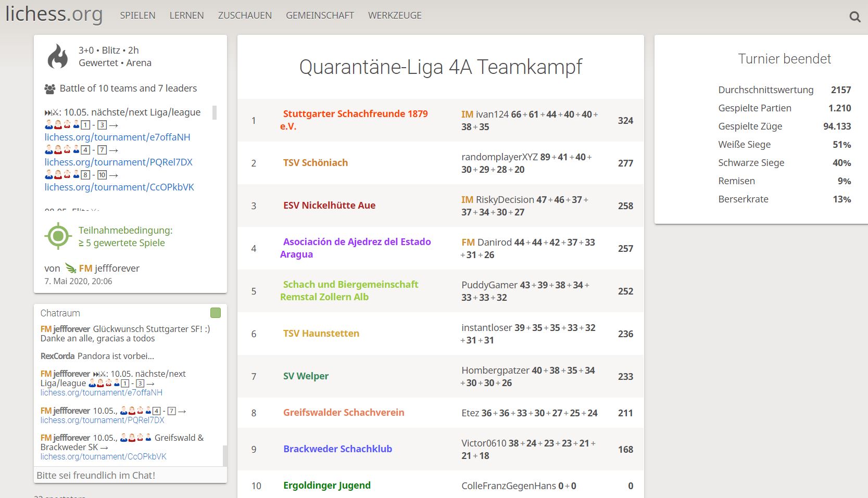
Task: Select leader FM Danirod
Action: point(487,242)
